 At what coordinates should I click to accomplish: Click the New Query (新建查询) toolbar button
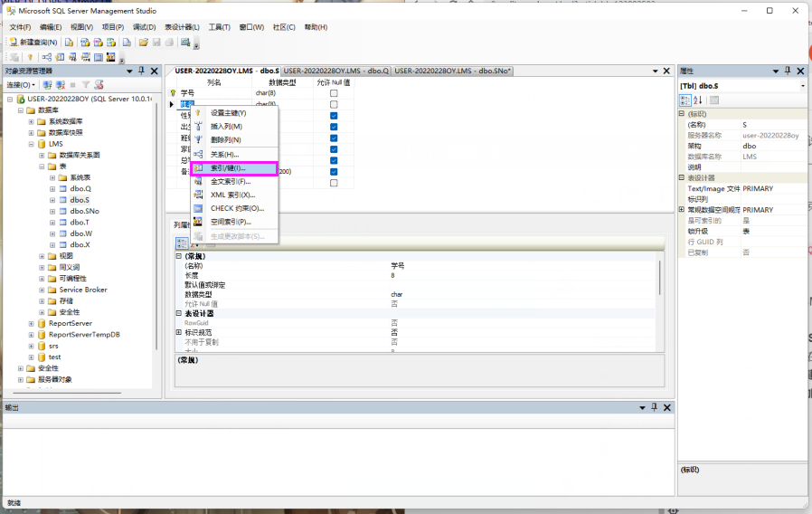tap(33, 43)
